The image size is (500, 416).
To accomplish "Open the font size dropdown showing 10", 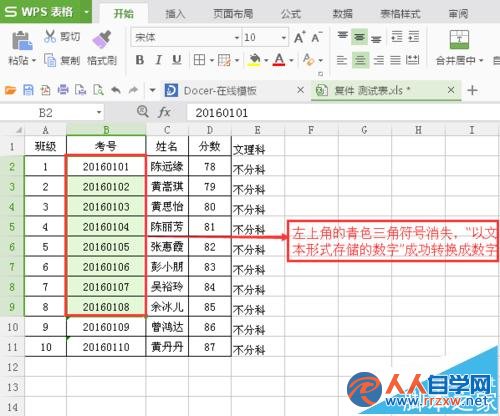I will (284, 37).
